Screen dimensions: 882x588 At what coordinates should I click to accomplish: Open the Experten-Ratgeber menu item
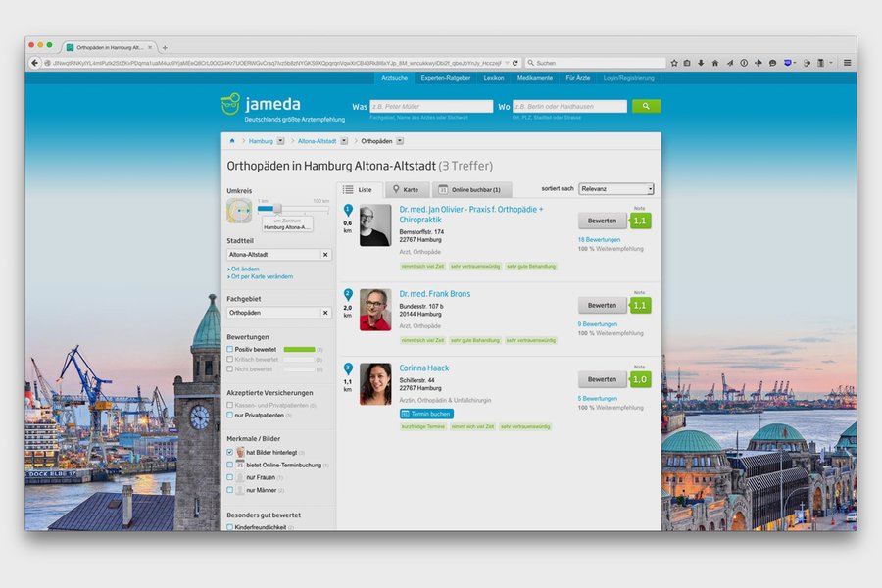click(446, 78)
